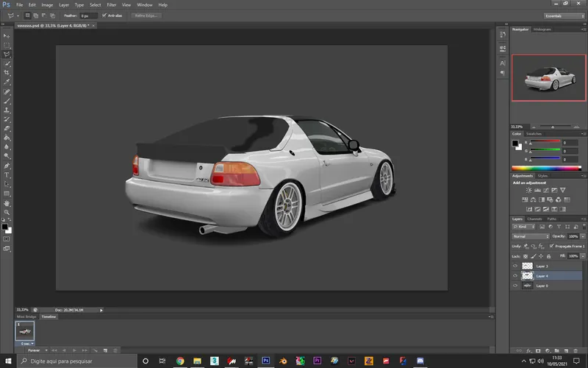Select the Rectangle shape tool
The width and height of the screenshot is (588, 368).
[x=7, y=194]
